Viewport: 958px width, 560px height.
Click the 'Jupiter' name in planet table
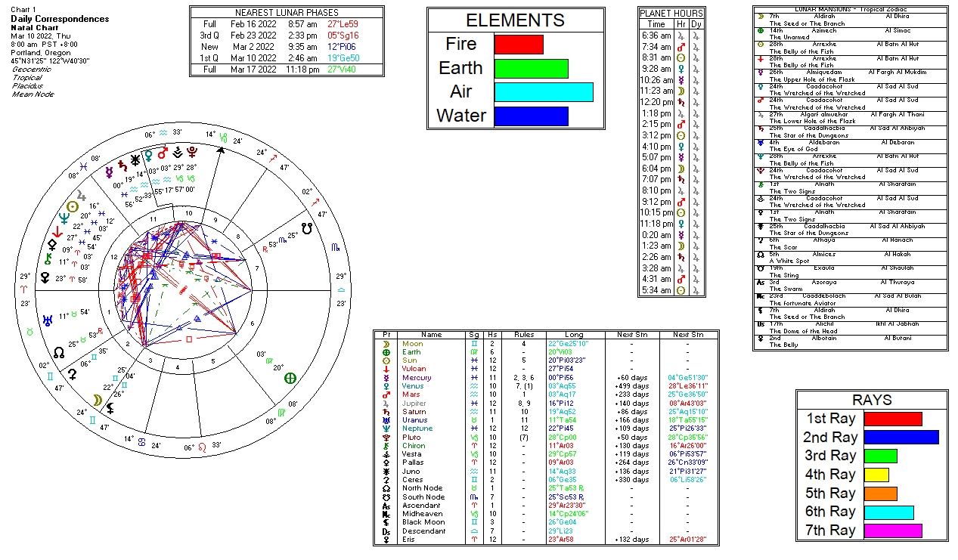click(414, 404)
